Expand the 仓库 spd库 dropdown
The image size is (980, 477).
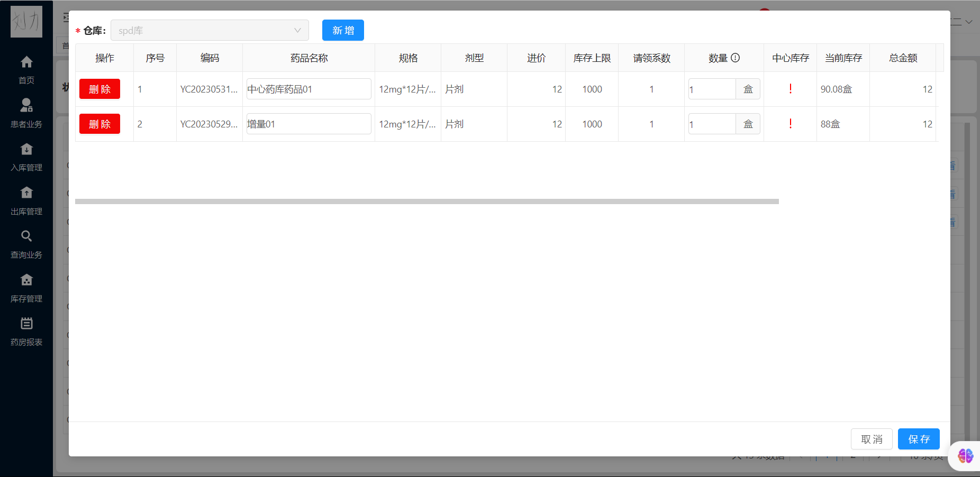click(x=210, y=30)
